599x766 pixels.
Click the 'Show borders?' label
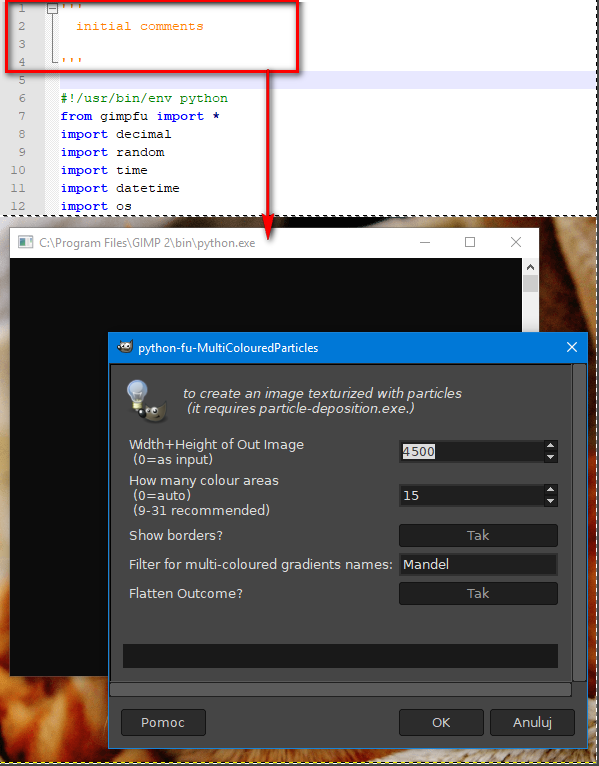pyautogui.click(x=176, y=535)
